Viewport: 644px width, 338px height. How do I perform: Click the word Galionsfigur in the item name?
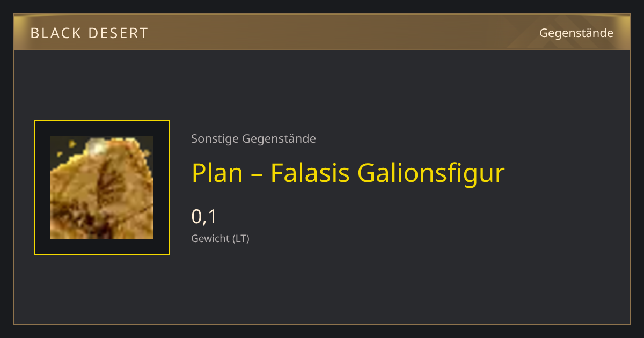click(431, 173)
